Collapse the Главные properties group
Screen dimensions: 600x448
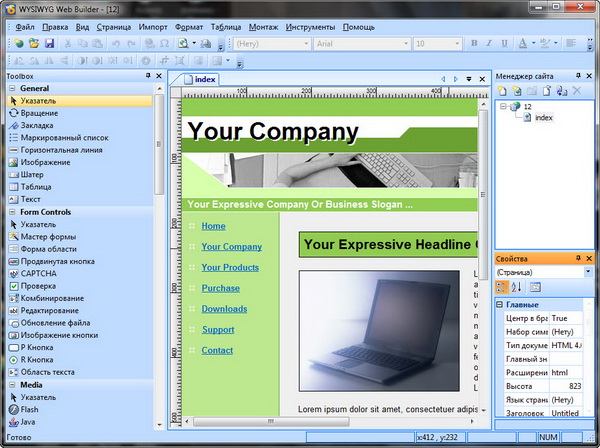coord(500,305)
